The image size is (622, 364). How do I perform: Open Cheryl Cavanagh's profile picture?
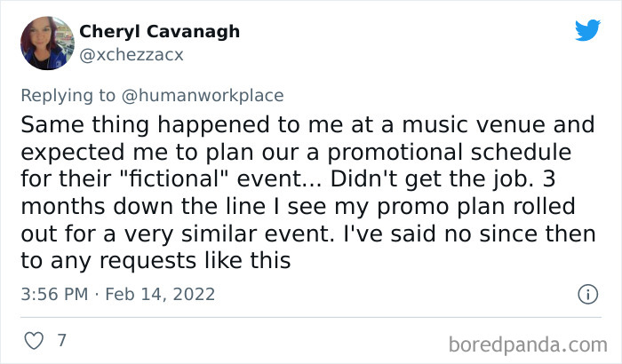click(x=46, y=44)
